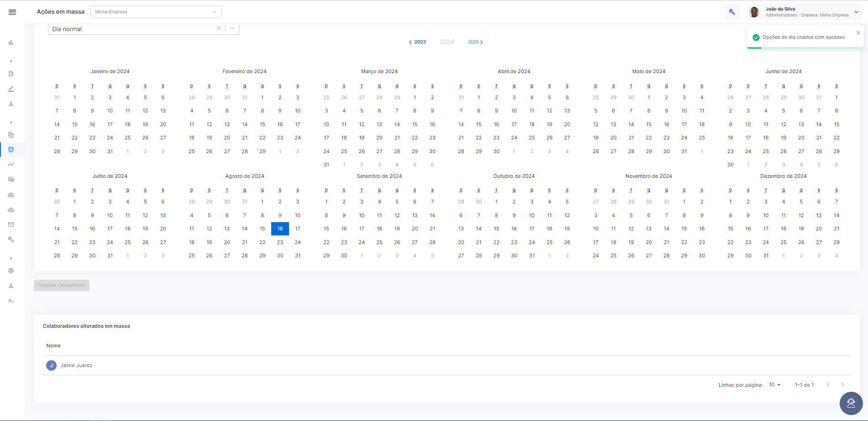Viewport: 868px width, 421px height.
Task: Clear the Dia normal selection
Action: tap(219, 28)
